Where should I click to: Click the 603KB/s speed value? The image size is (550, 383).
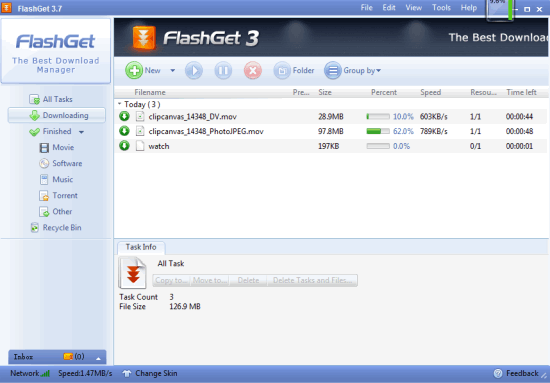click(x=434, y=116)
